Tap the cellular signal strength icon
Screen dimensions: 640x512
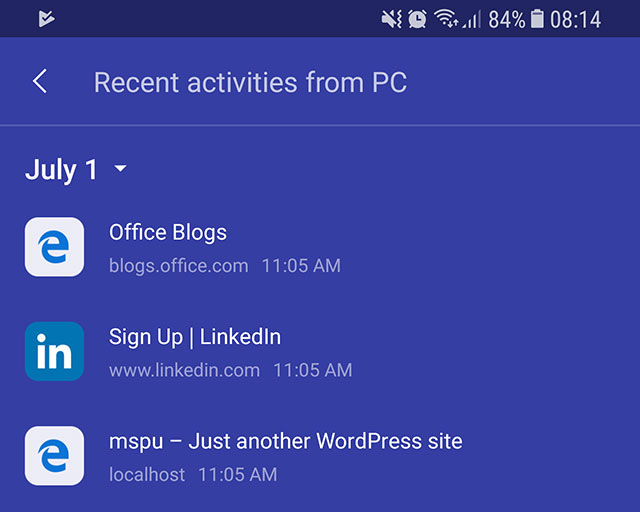pos(471,19)
